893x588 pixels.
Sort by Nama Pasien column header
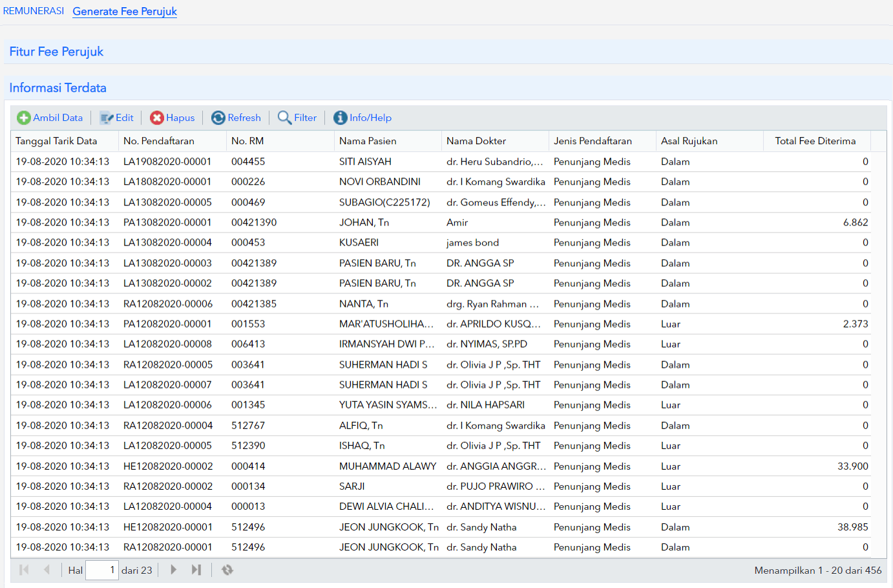[x=388, y=141]
